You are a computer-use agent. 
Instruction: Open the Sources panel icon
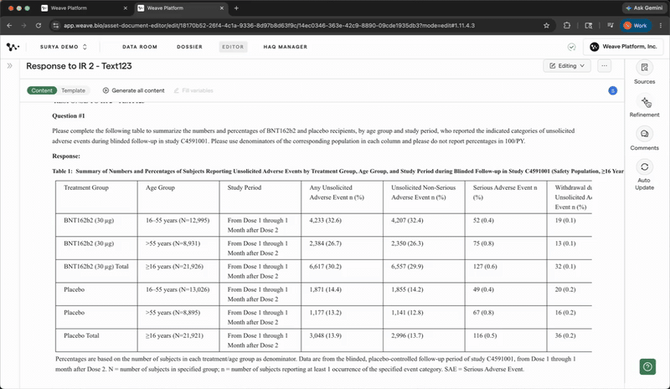(644, 68)
